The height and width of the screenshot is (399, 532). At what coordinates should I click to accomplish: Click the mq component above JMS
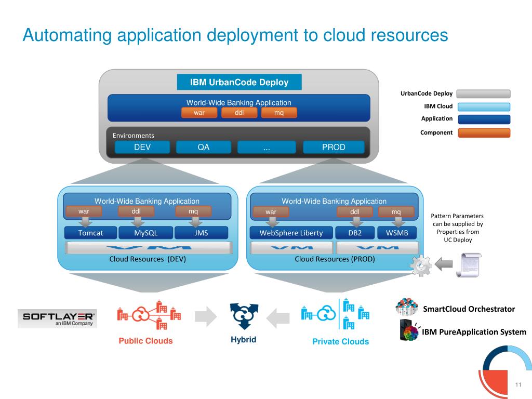[x=193, y=211]
